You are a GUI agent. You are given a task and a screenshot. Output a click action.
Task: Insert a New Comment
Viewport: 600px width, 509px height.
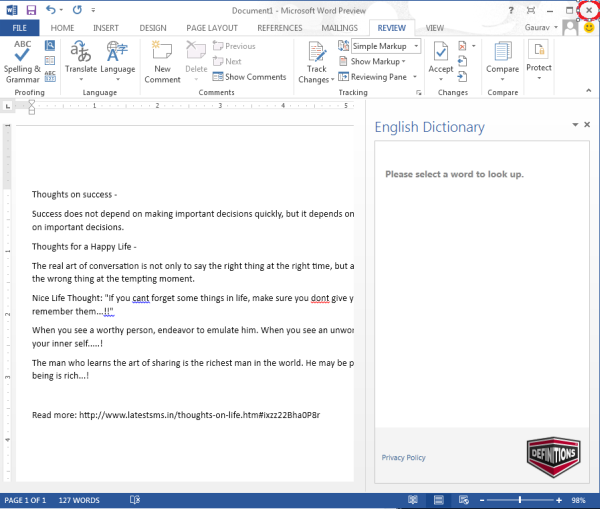click(x=162, y=61)
